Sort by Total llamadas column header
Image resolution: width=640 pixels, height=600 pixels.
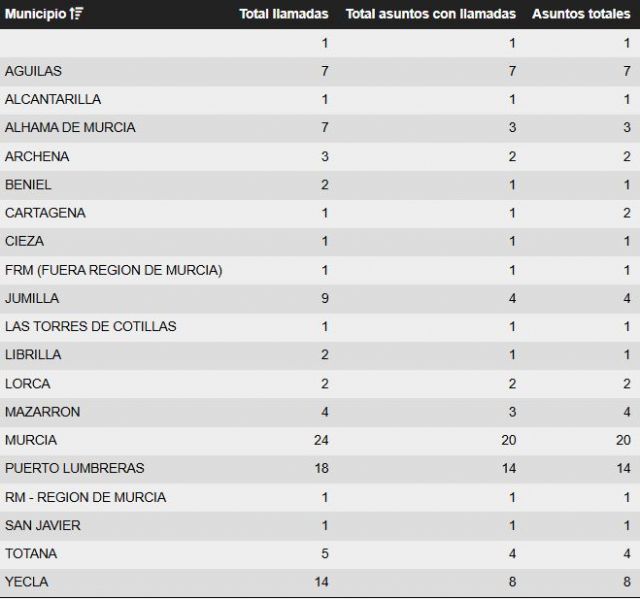284,14
